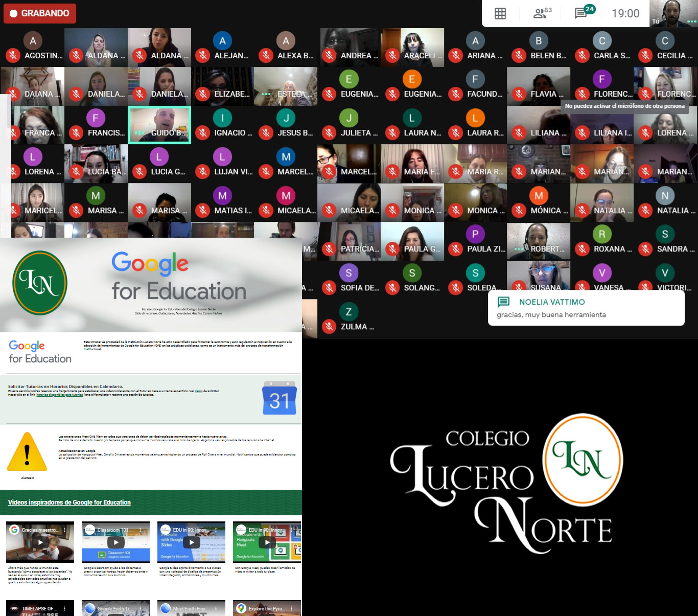
Task: Click the avatar circle of FRANCIS
Action: 96,118
